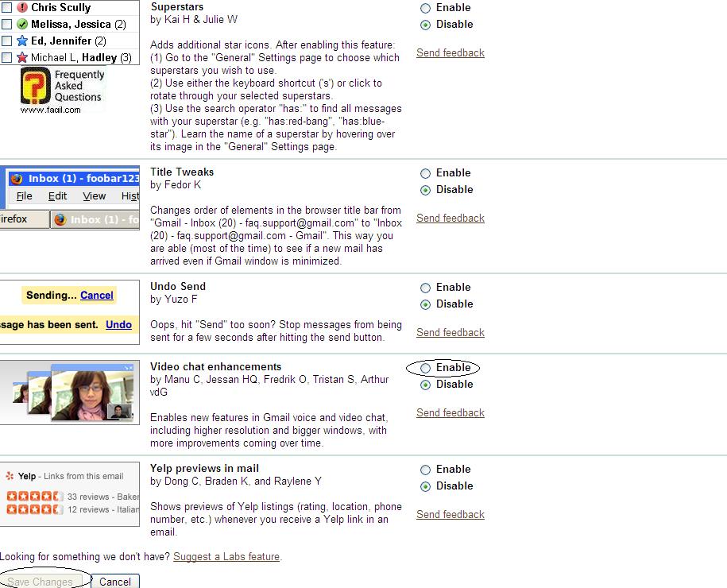Click the red exclamation superstar icon
This screenshot has height=588, width=727.
click(22, 7)
